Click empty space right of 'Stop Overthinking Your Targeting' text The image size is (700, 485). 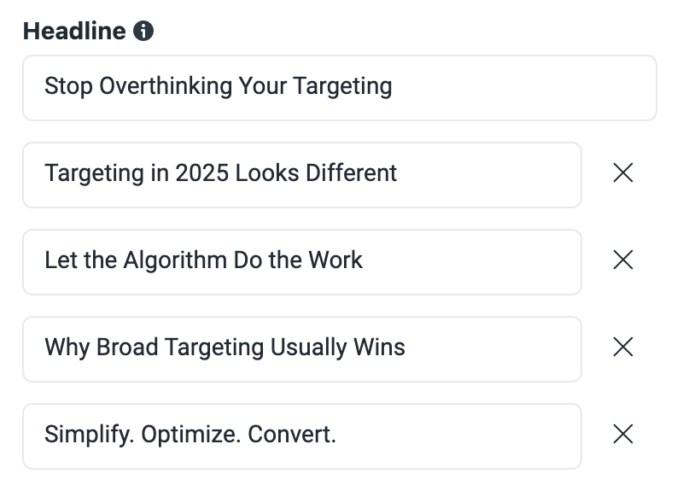(522, 88)
